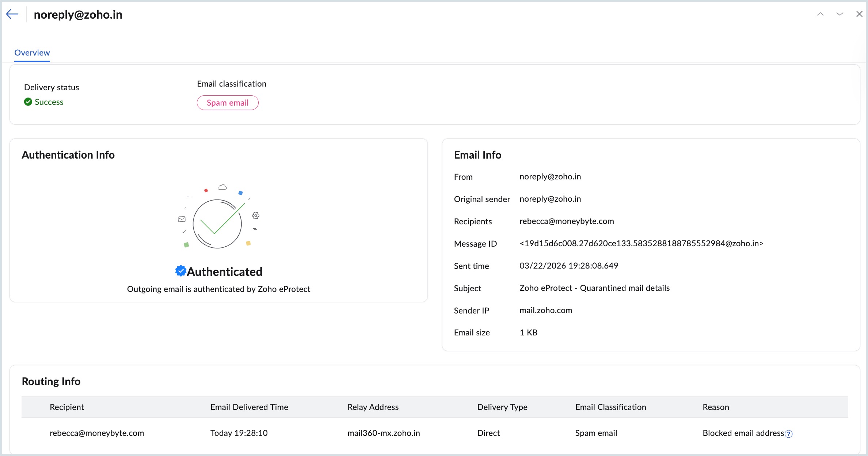The height and width of the screenshot is (456, 868).
Task: Select the Message ID value
Action: (642, 244)
